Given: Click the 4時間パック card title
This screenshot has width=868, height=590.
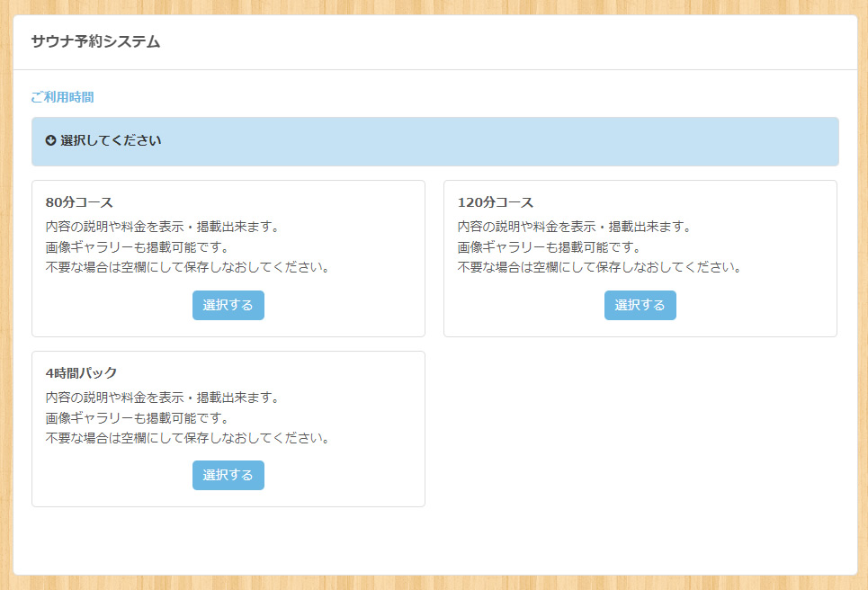Looking at the screenshot, I should 82,373.
